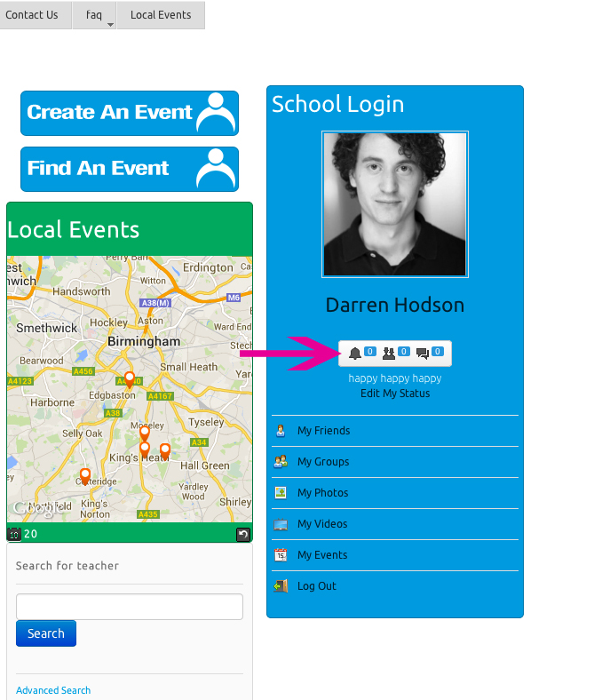The image size is (602, 700).
Task: Open the messages chat bubble icon
Action: pyautogui.click(x=423, y=354)
